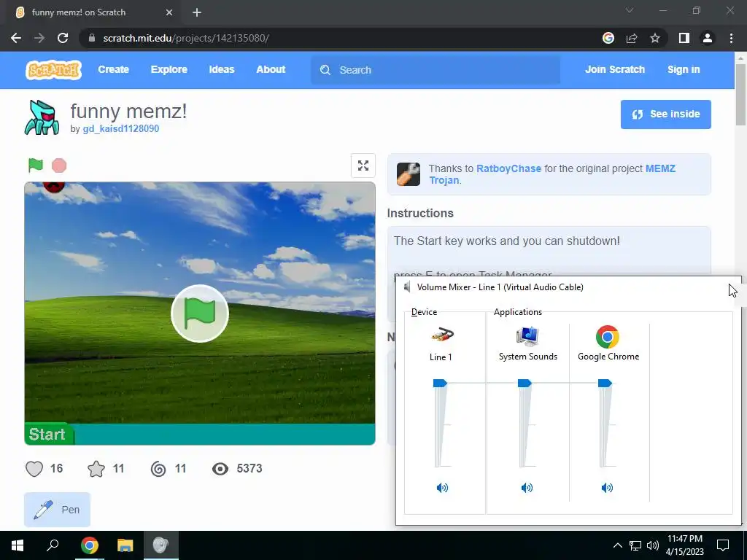This screenshot has height=560, width=747.
Task: Open the About menu item
Action: (271, 69)
